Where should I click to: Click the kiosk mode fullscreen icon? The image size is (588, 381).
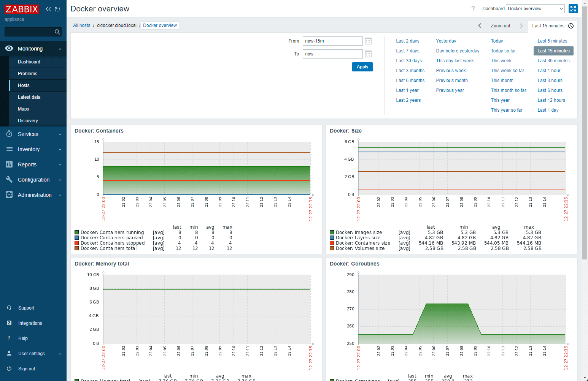573,9
